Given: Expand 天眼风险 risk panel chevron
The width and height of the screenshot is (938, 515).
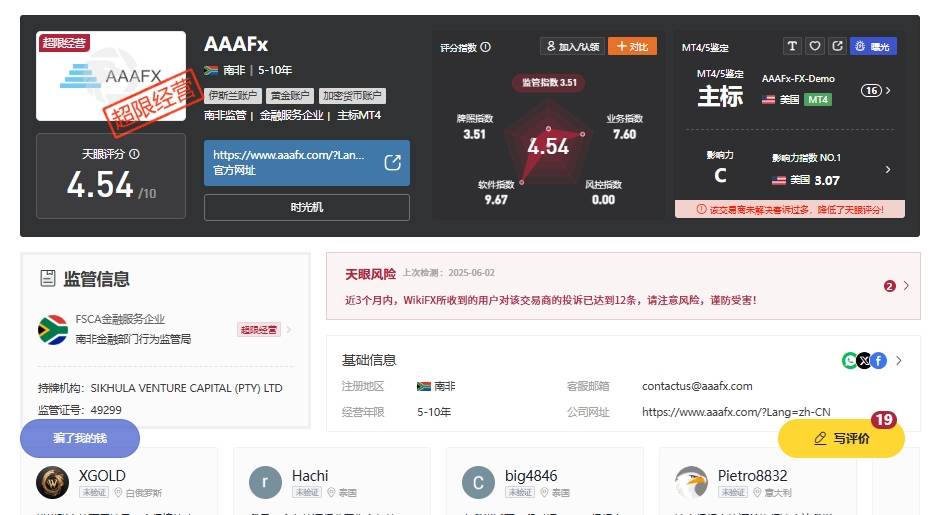Looking at the screenshot, I should click(x=906, y=285).
